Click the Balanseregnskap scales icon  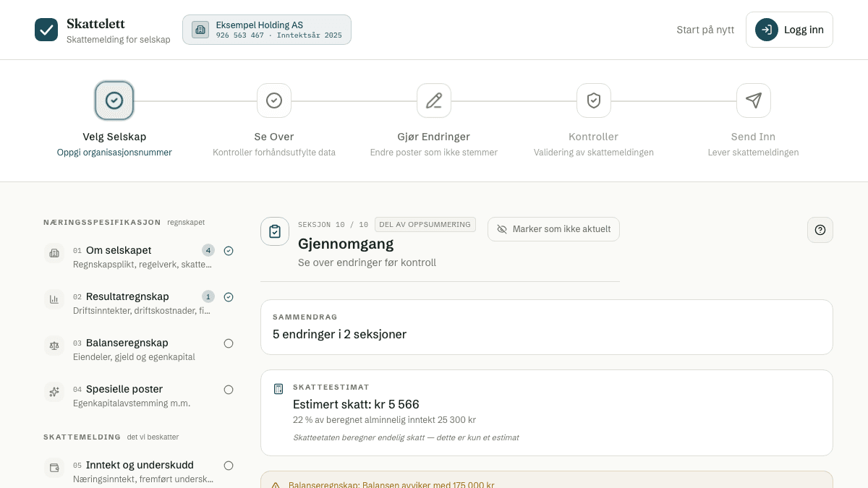click(54, 346)
